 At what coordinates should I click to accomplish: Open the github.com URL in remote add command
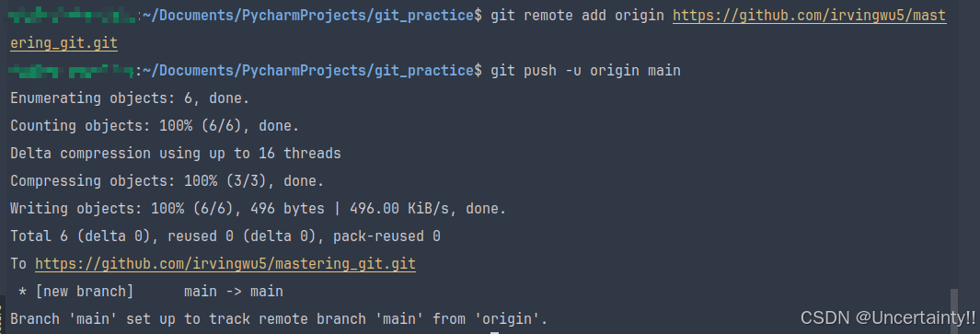(810, 15)
